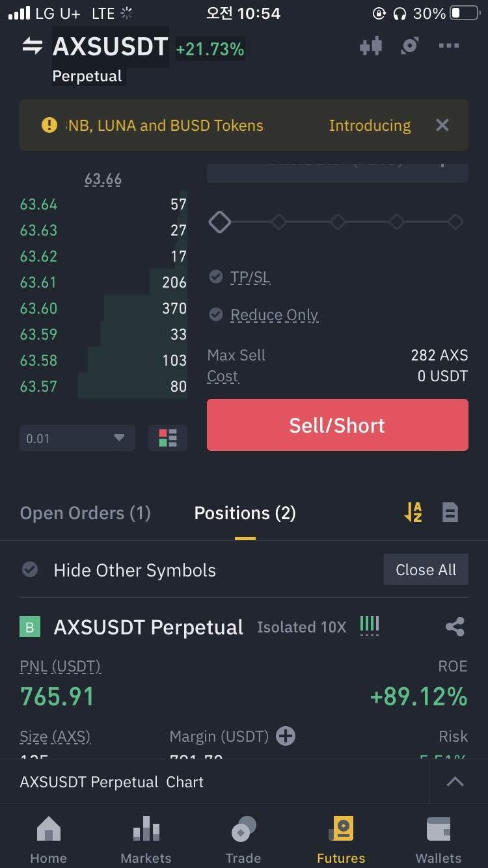Viewport: 488px width, 868px height.
Task: Open the three-dot more options menu
Action: (x=449, y=46)
